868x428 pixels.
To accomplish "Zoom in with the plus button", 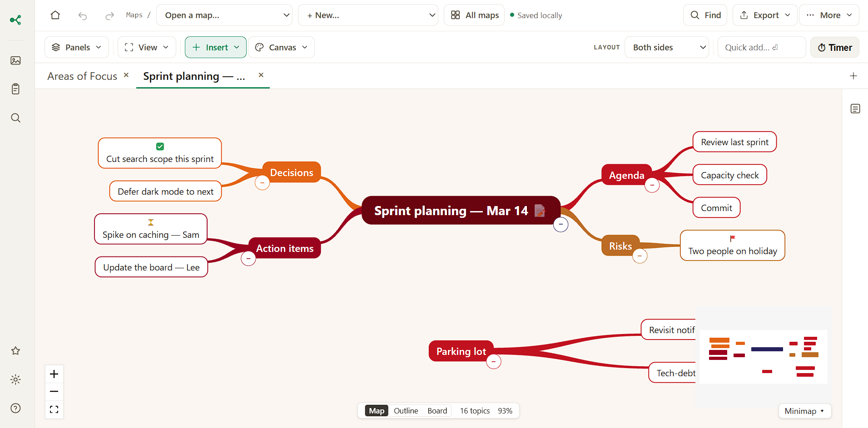I will click(54, 374).
